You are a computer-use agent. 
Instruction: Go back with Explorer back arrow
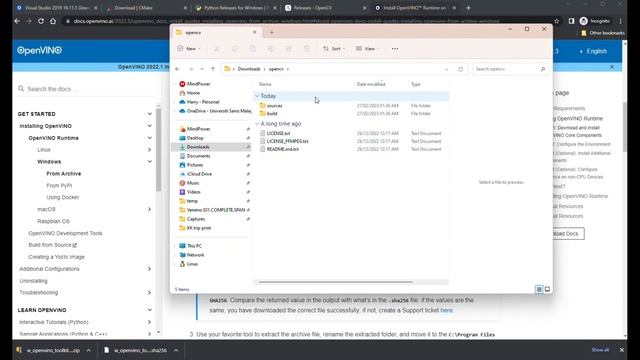point(178,69)
